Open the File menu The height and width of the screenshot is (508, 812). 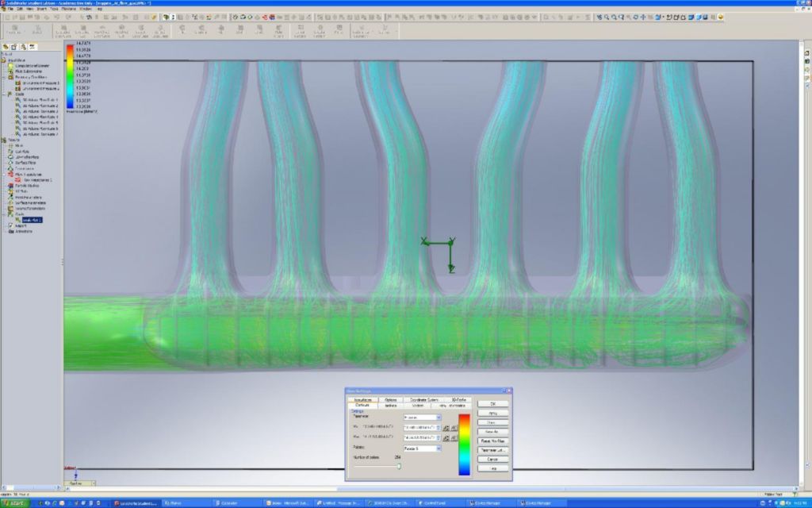pos(10,9)
